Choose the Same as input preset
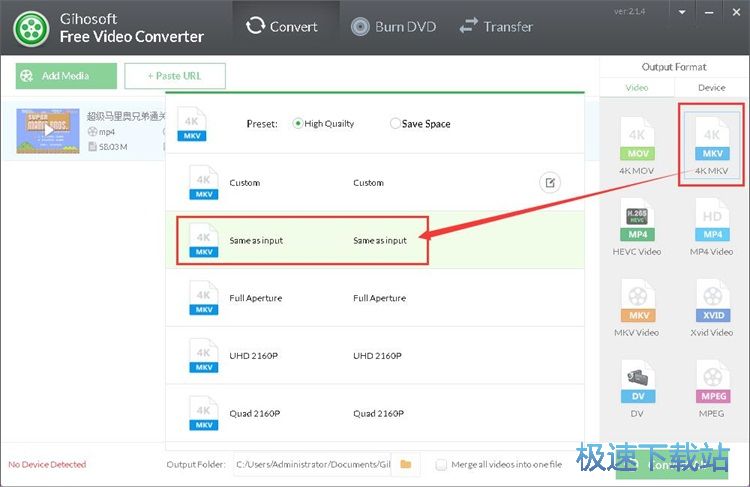 (375, 240)
